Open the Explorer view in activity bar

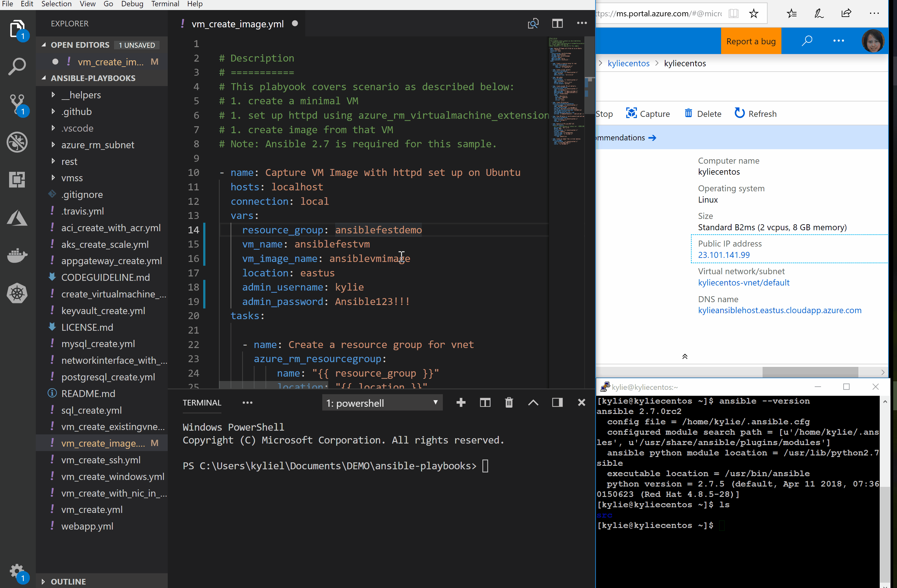(17, 29)
